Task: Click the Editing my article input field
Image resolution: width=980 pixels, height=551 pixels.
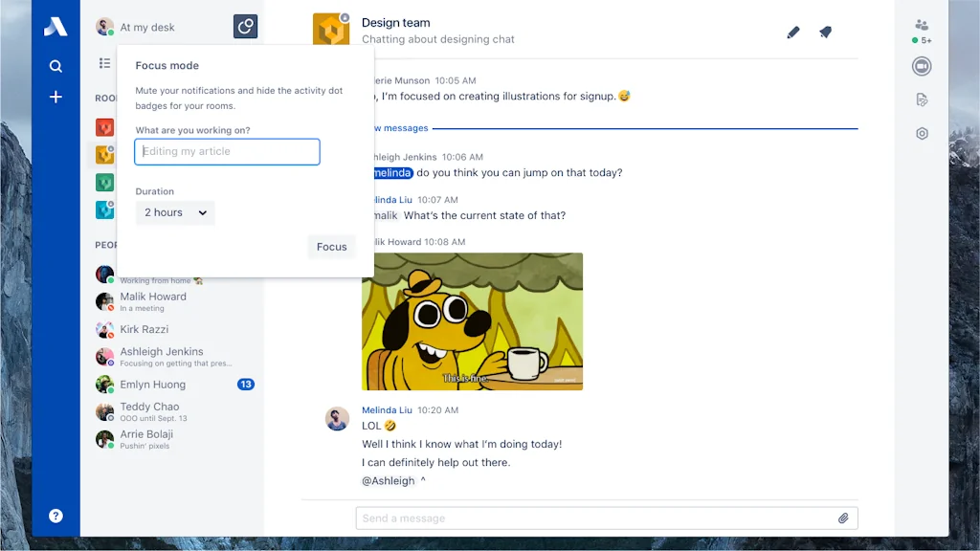Action: (227, 151)
